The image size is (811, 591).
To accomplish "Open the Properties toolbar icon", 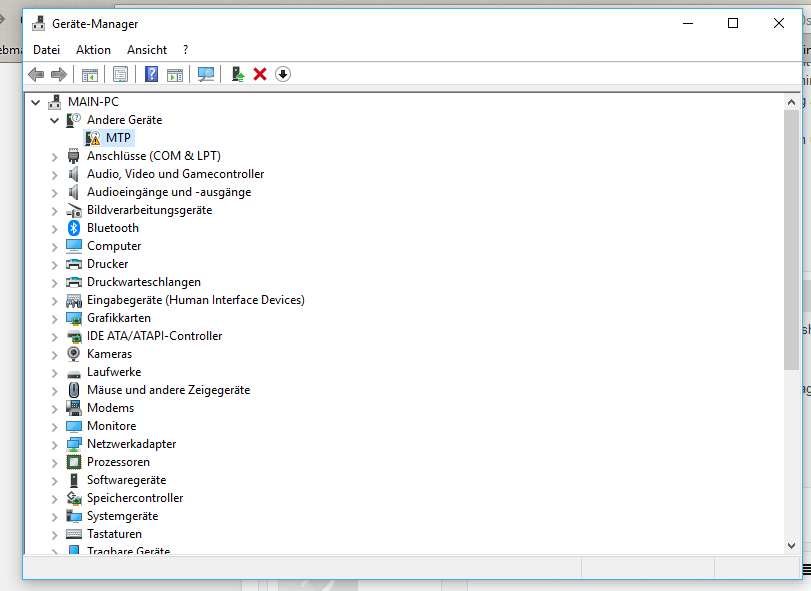I will click(121, 74).
